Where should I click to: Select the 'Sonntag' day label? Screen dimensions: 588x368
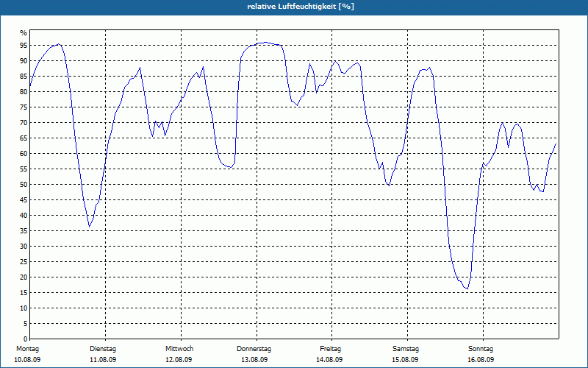(x=481, y=349)
